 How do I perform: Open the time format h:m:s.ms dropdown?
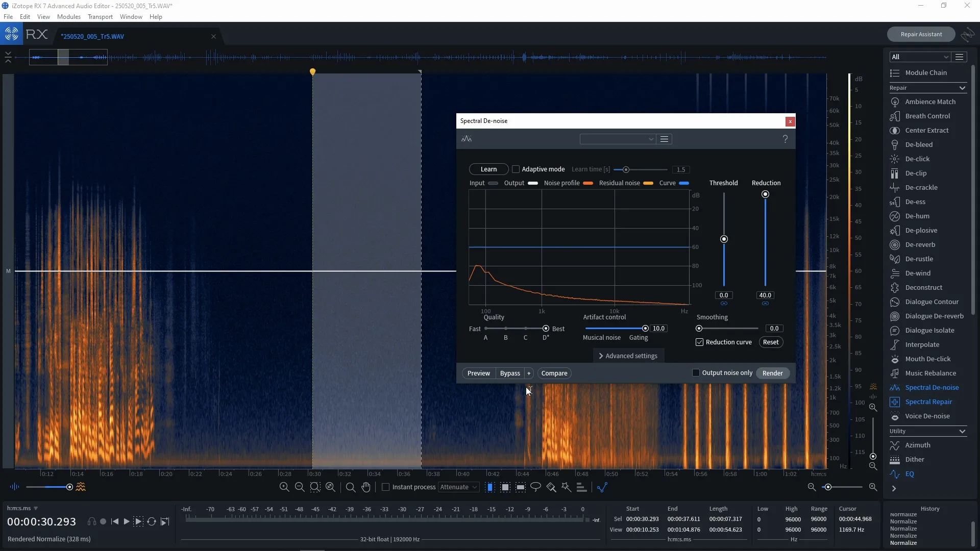tap(22, 508)
